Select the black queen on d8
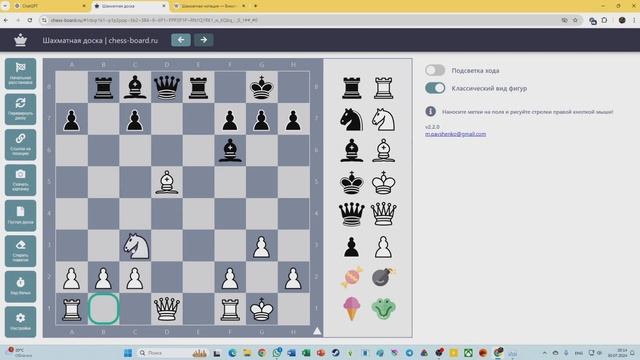Screen dimensions: 640x360 pos(167,87)
